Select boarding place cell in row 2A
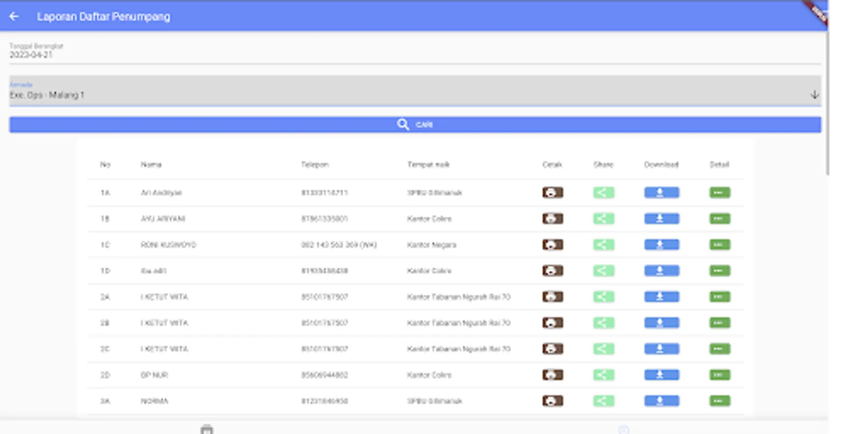 (x=459, y=297)
